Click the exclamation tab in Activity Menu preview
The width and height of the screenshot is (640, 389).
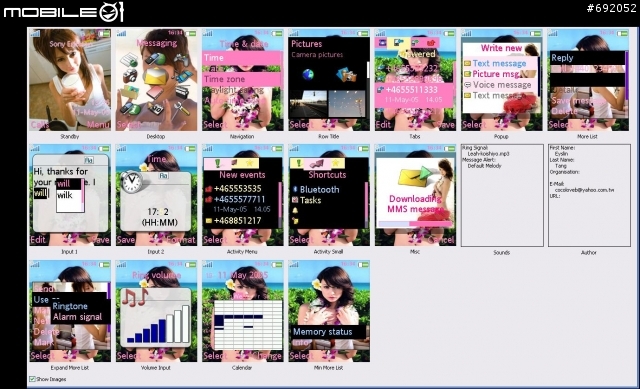tap(218, 163)
